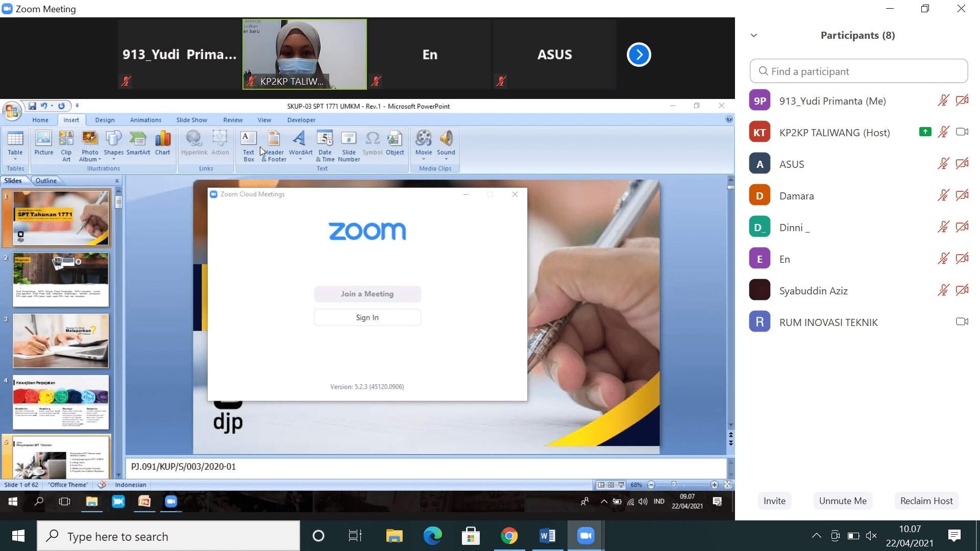Toggle microphone for ASUS participant

pos(943,164)
